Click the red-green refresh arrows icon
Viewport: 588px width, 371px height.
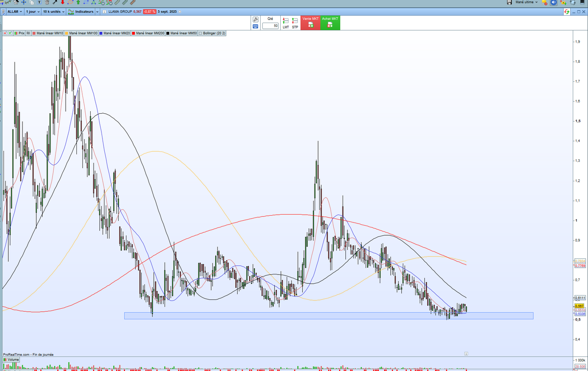click(566, 11)
